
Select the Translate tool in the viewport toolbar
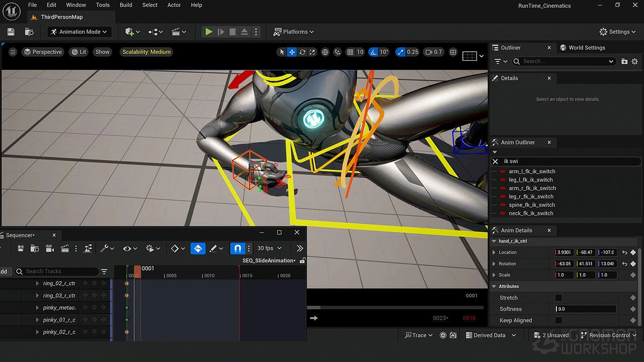tap(292, 52)
